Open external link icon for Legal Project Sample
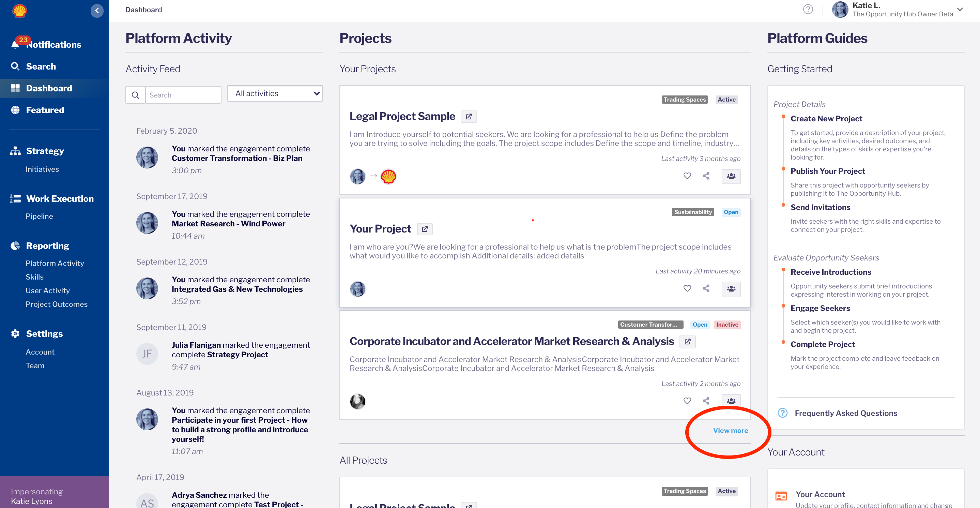 (x=469, y=117)
